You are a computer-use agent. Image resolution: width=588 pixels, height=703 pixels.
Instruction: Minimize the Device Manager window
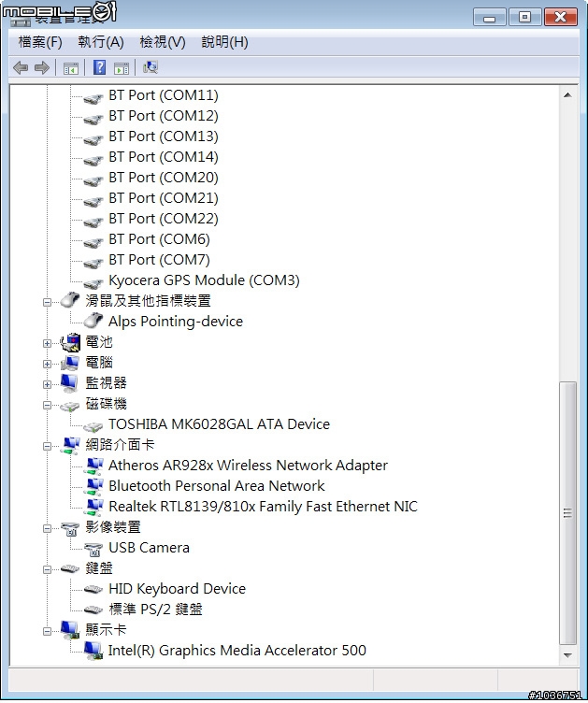490,18
